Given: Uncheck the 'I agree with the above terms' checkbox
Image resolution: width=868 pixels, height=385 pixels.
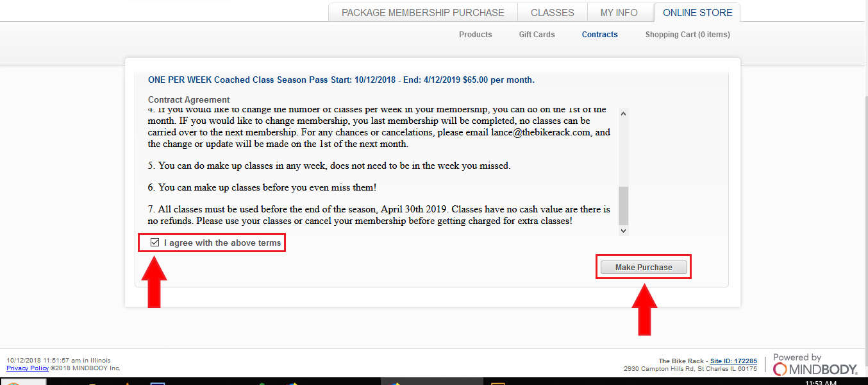Looking at the screenshot, I should click(154, 243).
